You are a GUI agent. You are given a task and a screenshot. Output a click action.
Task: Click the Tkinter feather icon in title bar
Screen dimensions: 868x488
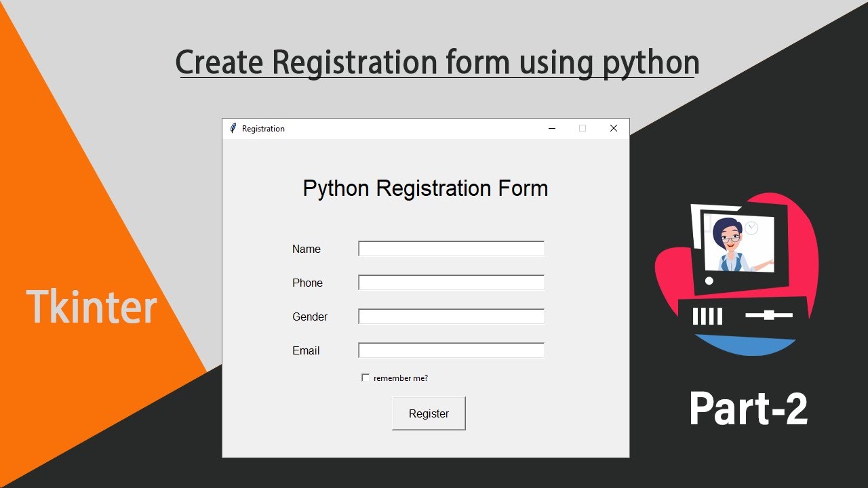[x=233, y=128]
